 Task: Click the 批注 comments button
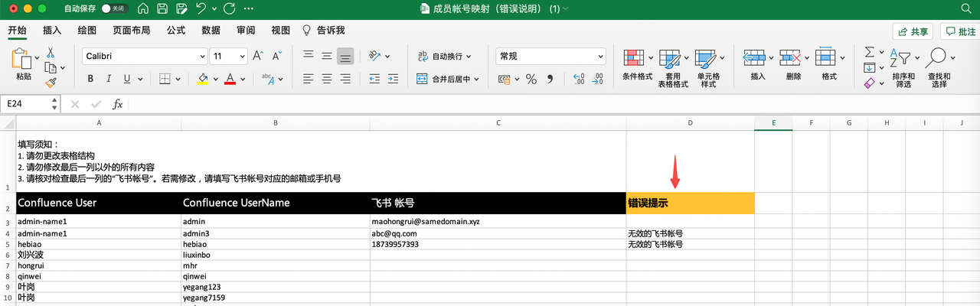click(959, 31)
